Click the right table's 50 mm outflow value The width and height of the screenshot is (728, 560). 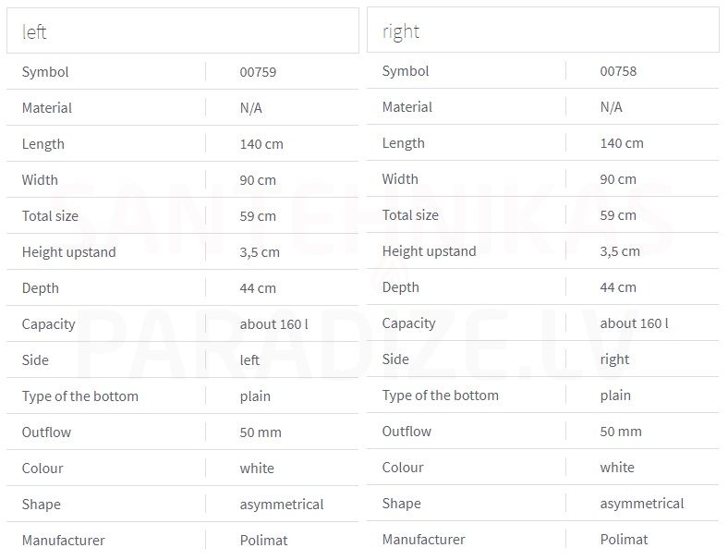[x=621, y=432]
